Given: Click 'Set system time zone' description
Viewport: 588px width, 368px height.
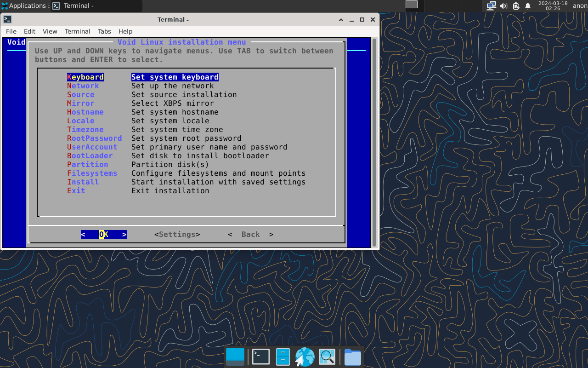Looking at the screenshot, I should point(177,129).
